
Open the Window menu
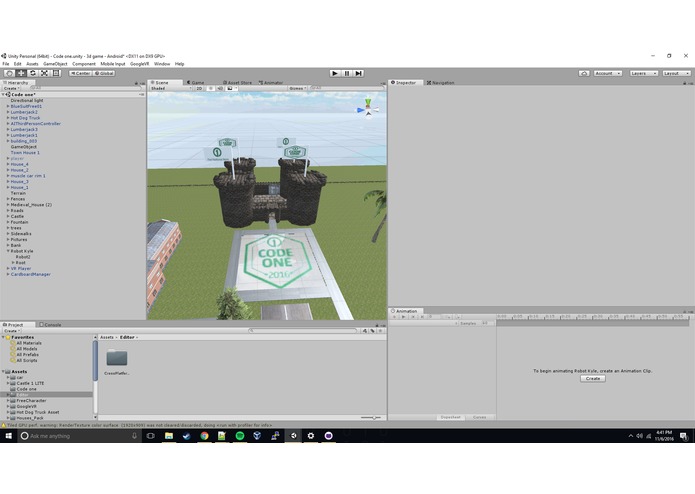click(162, 64)
